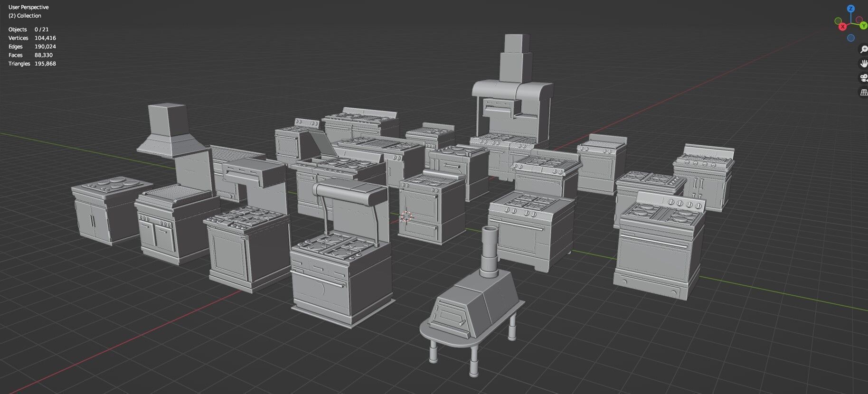Viewport: 868px width, 394px height.
Task: Click the zoom magnifier viewport icon
Action: (864, 49)
